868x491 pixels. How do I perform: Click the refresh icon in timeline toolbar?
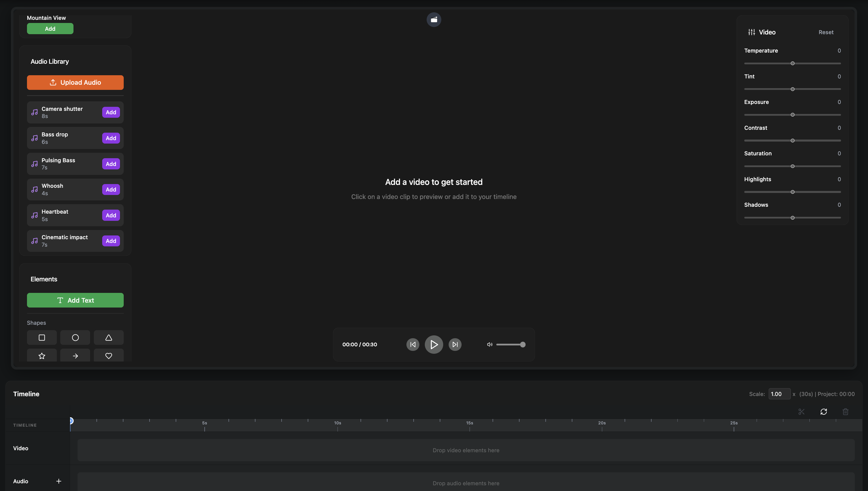tap(824, 412)
